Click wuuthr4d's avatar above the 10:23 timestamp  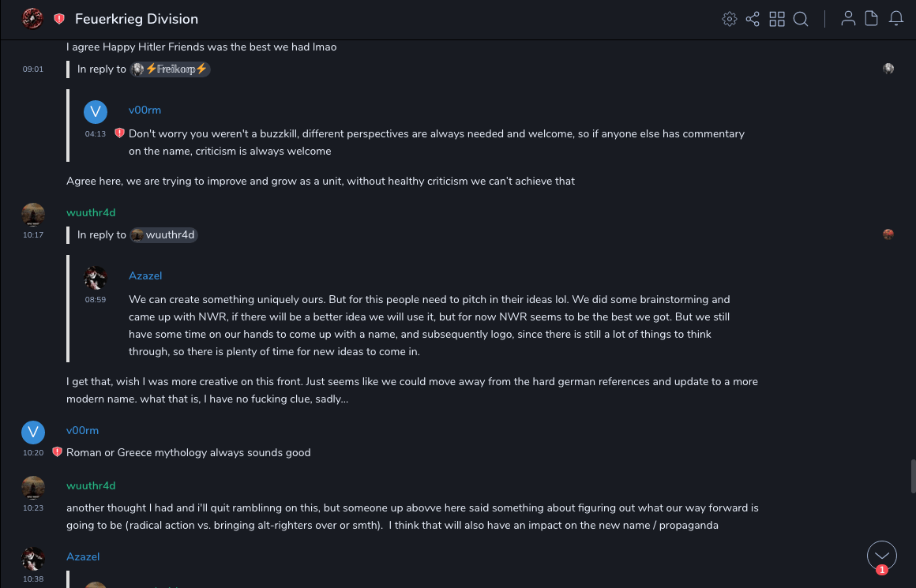[32, 488]
